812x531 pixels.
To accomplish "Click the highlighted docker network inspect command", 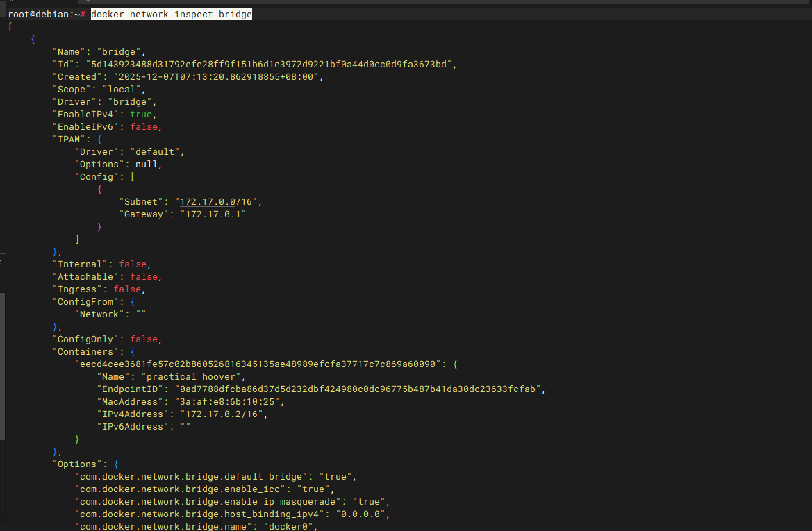I will [171, 14].
